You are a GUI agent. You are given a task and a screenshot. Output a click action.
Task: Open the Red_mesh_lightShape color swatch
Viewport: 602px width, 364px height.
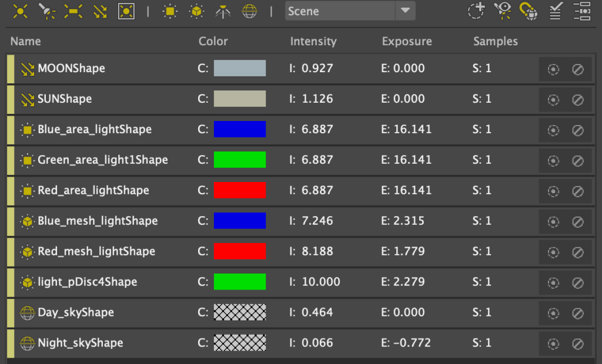[x=239, y=251]
